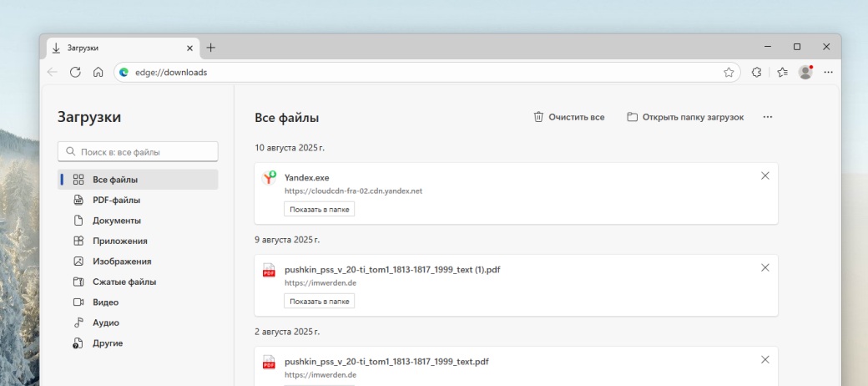868x386 pixels.
Task: Open the Edge settings and more menu
Action: click(829, 73)
